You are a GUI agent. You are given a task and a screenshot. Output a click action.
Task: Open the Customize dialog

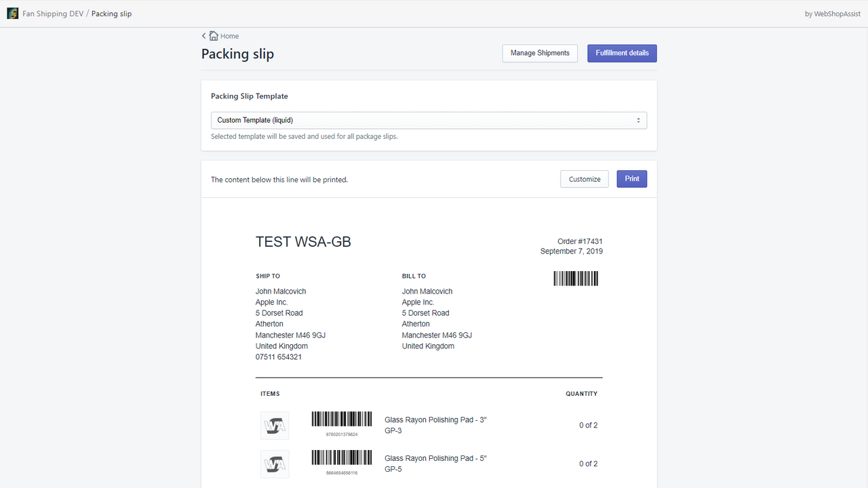[584, 179]
